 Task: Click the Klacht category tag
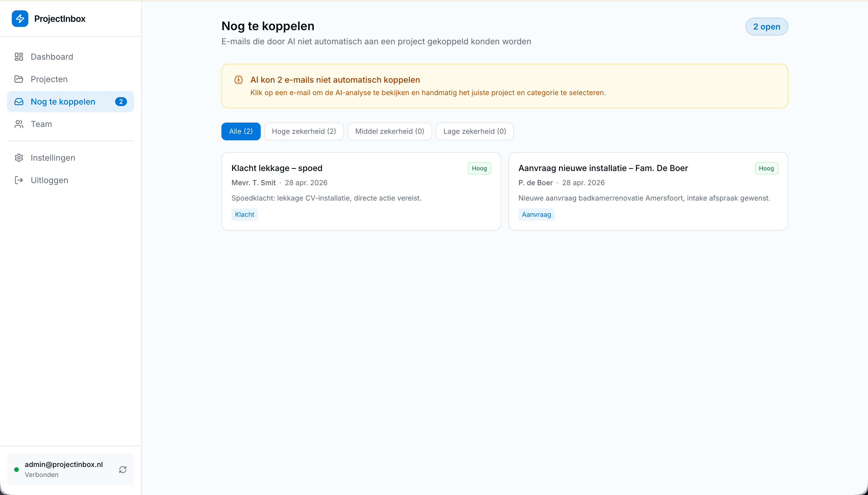tap(244, 214)
